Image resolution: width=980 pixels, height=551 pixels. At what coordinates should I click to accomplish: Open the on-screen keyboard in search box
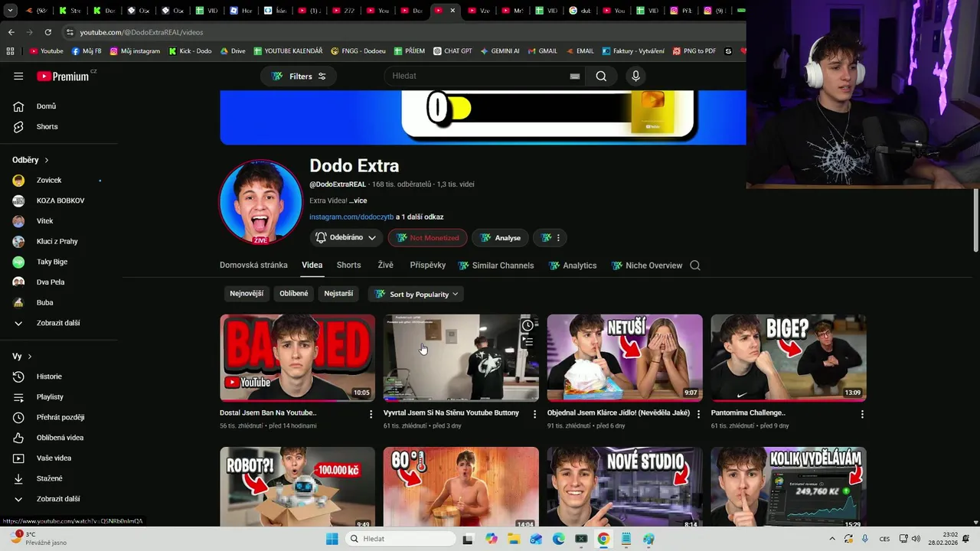click(574, 77)
